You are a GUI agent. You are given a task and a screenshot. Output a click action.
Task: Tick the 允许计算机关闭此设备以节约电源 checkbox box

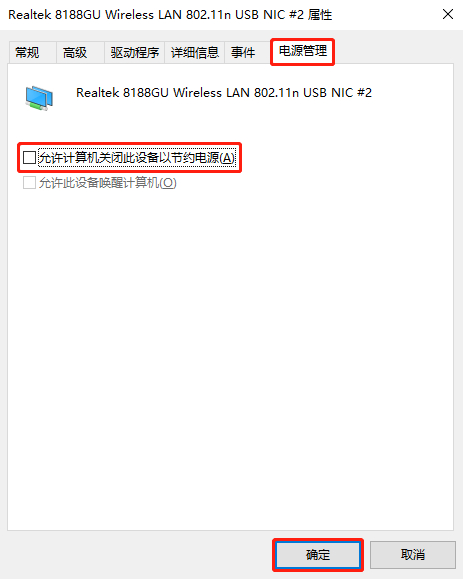point(29,158)
